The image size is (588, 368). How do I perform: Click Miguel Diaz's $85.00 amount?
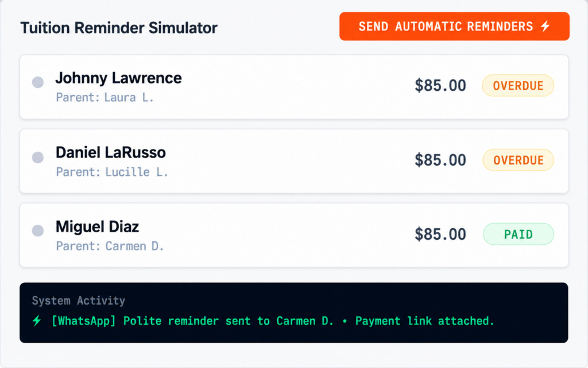[440, 235]
